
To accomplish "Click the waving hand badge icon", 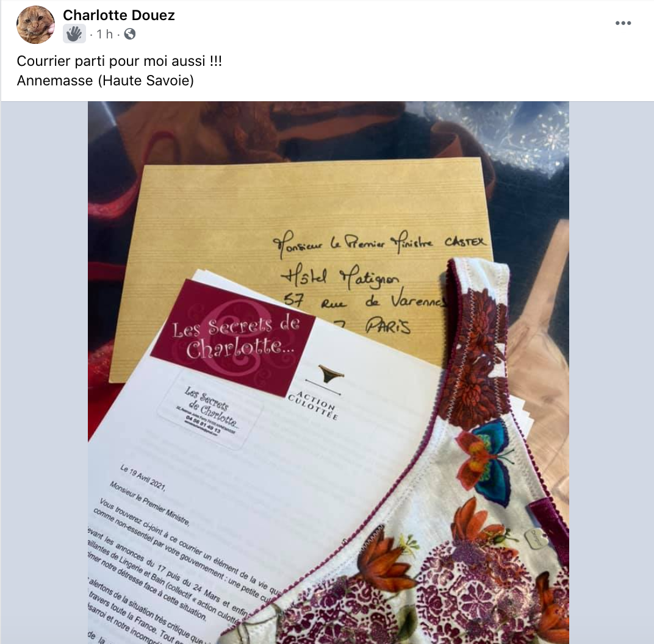I will point(74,34).
